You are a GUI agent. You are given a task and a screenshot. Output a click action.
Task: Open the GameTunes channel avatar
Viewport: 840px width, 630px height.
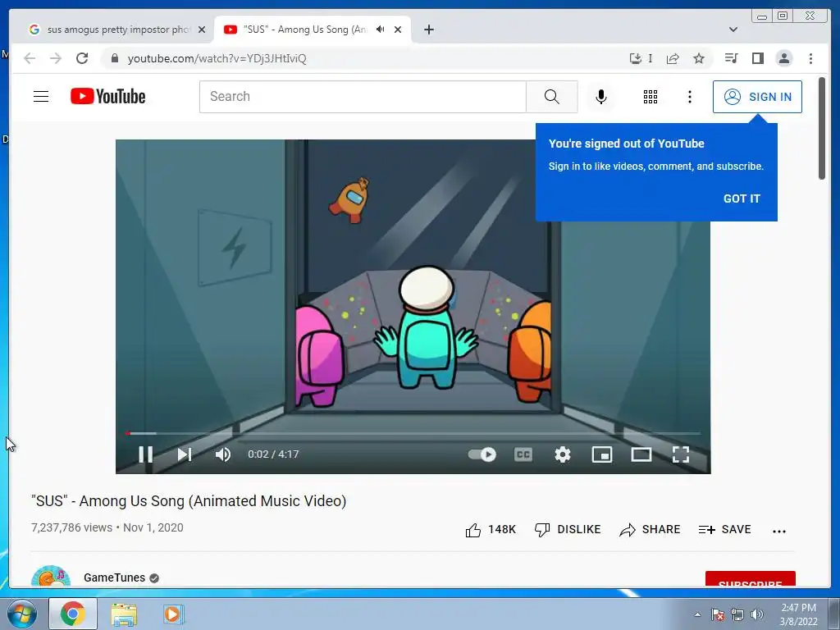pyautogui.click(x=51, y=577)
